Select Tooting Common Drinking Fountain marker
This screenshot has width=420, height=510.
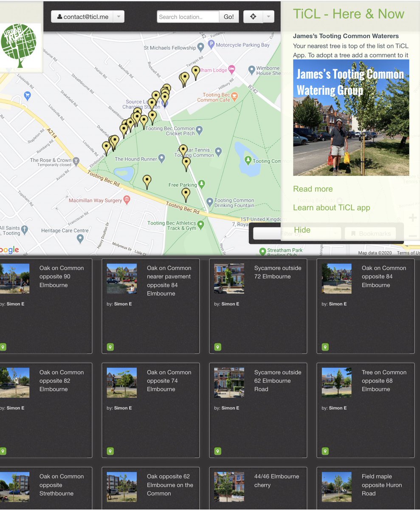point(209,202)
